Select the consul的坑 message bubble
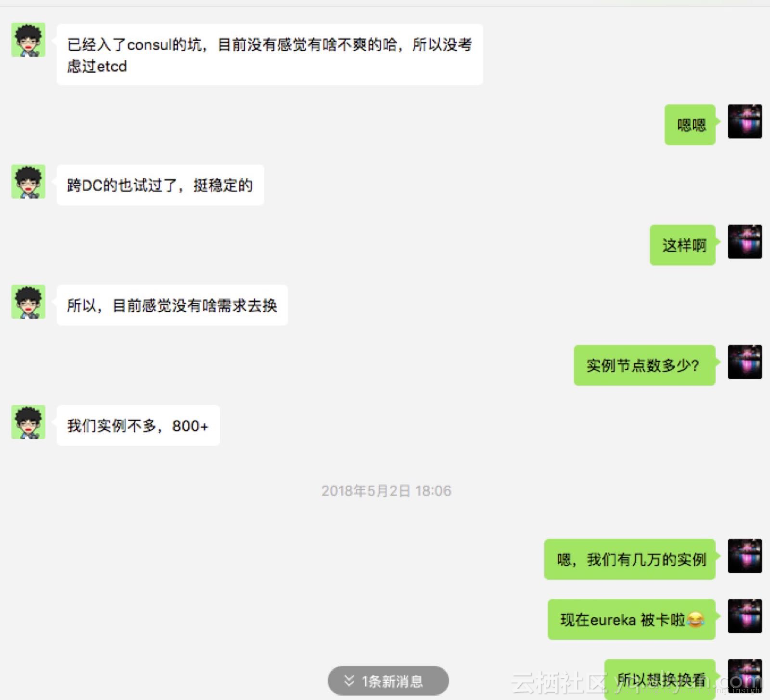Screen dimensions: 770x700 click(270, 55)
